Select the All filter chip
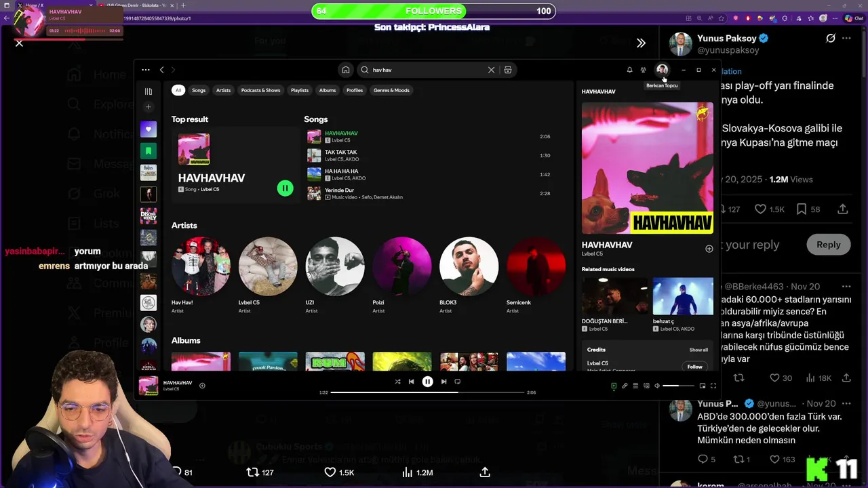This screenshot has width=868, height=488. (178, 90)
